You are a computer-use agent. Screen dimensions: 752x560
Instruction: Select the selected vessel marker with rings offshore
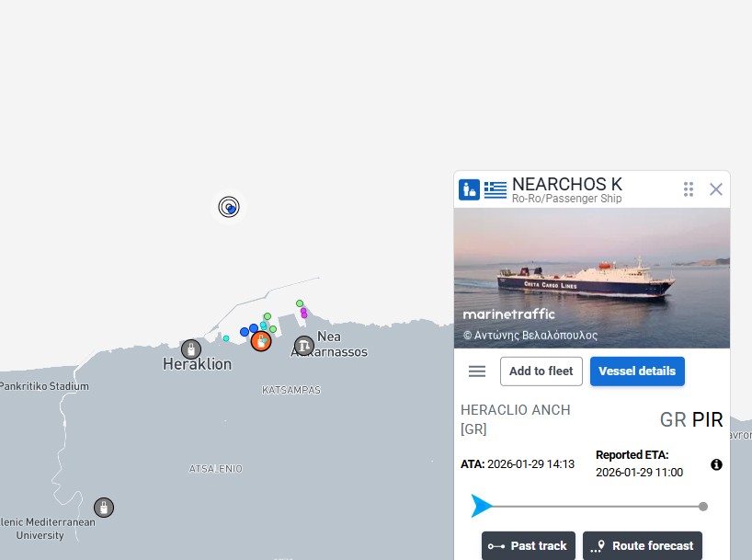click(230, 207)
